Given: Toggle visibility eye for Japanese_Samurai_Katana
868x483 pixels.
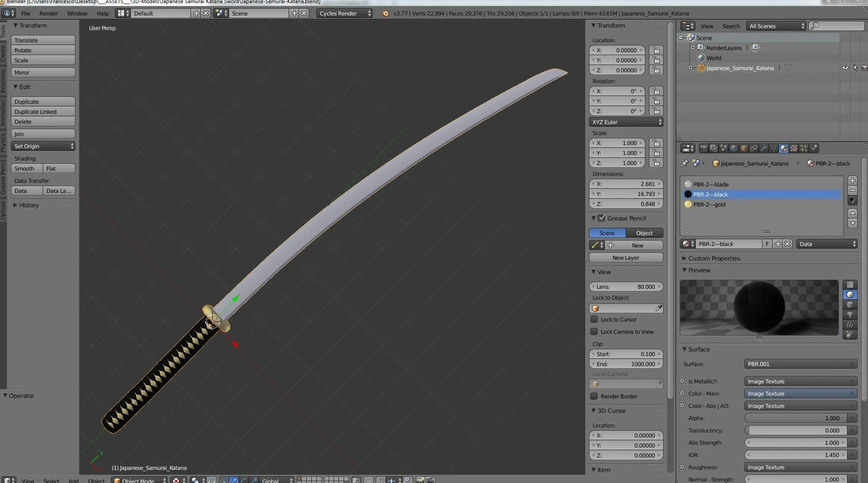Looking at the screenshot, I should point(845,68).
